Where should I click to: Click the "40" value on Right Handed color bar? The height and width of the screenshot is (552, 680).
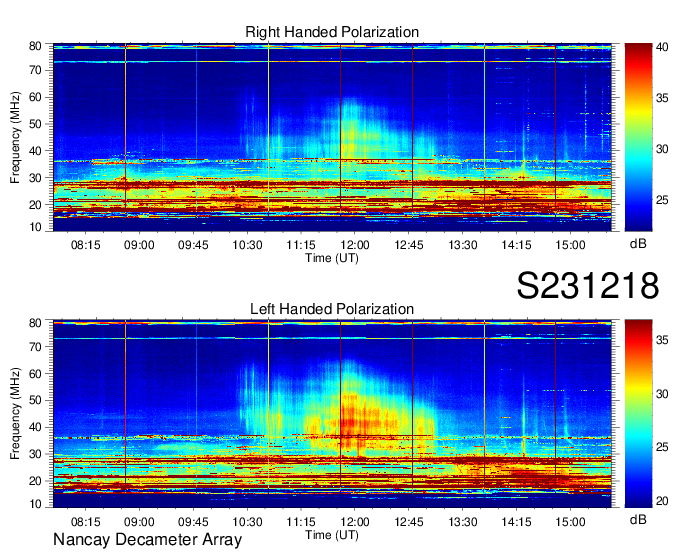(x=662, y=47)
